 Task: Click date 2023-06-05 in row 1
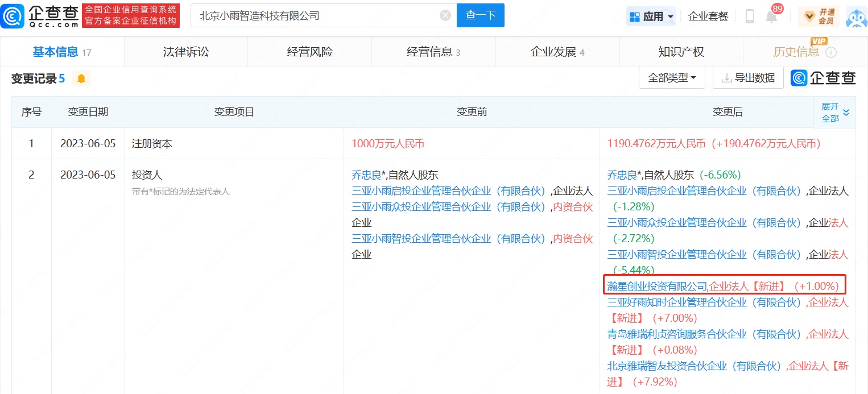click(88, 144)
